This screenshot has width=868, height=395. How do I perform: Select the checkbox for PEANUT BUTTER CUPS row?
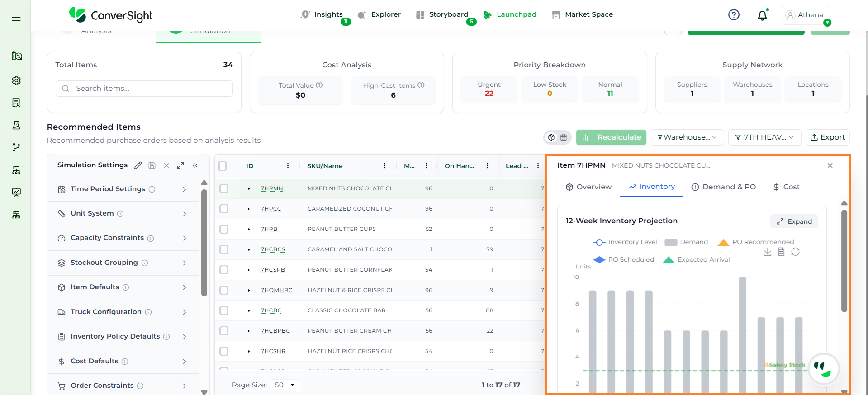[x=224, y=229]
